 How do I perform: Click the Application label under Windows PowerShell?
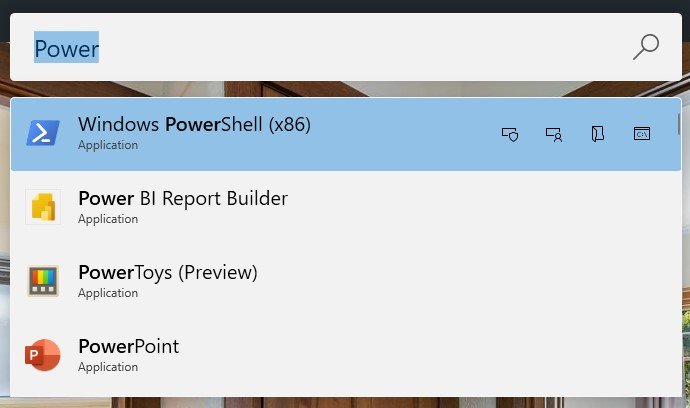(x=108, y=145)
